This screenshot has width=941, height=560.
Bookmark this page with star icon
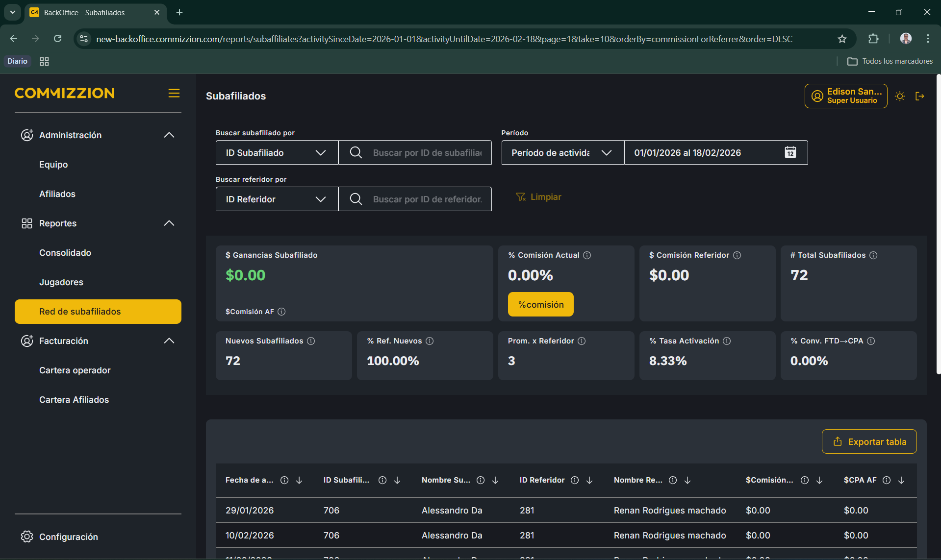click(842, 39)
